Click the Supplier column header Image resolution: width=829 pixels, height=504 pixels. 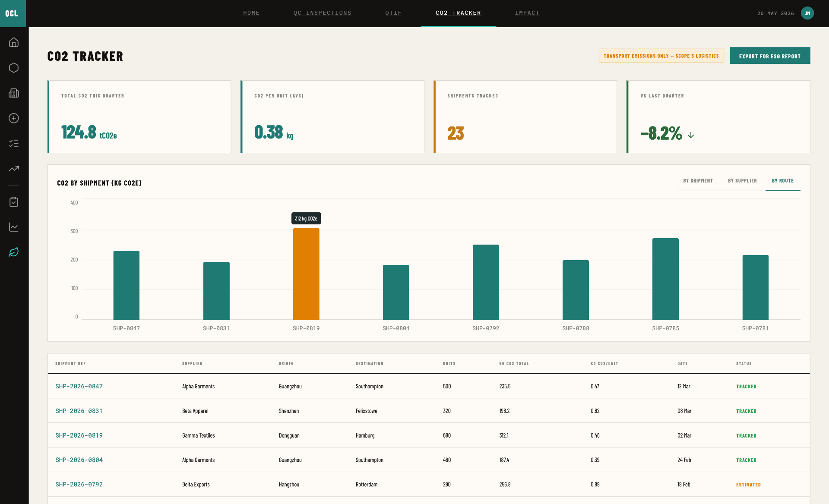[x=192, y=364]
